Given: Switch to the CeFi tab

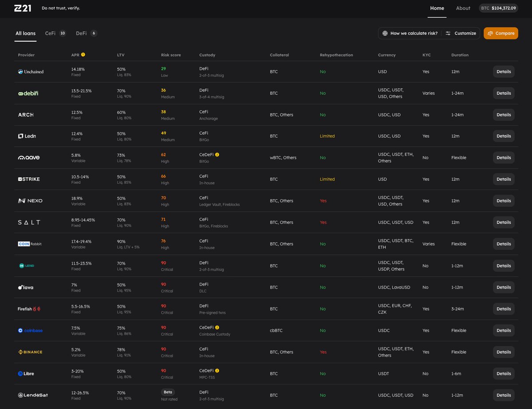Looking at the screenshot, I should click(55, 33).
